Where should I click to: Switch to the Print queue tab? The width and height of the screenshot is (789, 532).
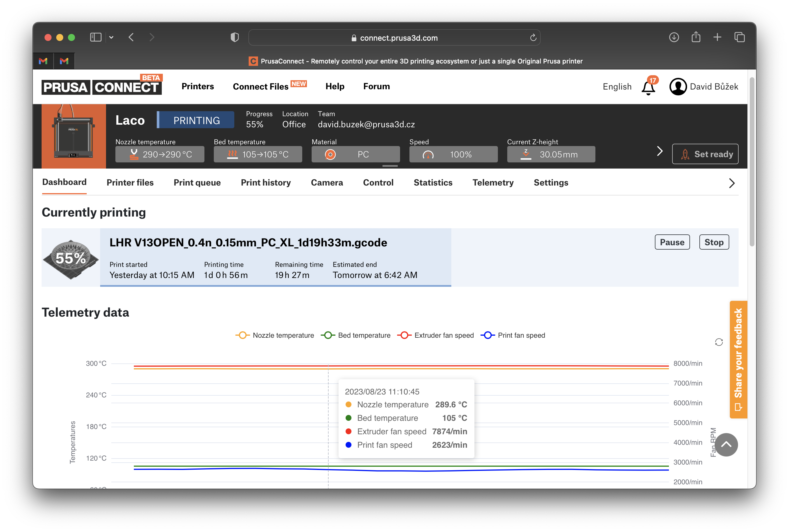[x=197, y=183]
